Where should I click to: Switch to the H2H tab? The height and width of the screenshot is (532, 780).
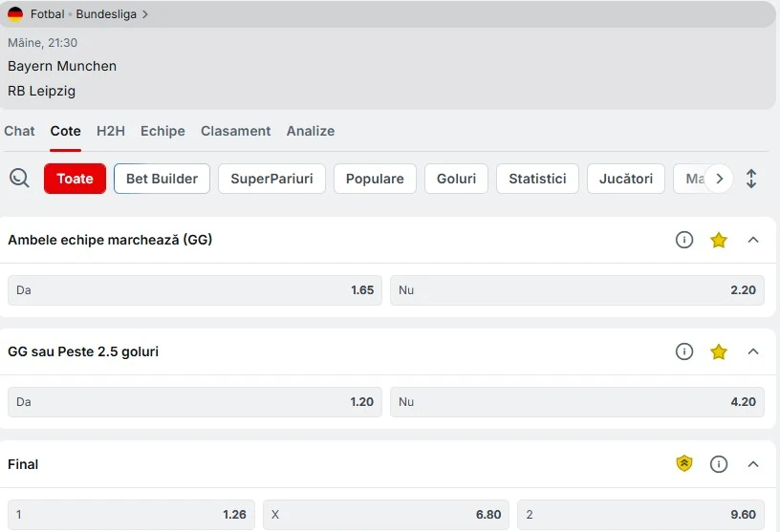coord(111,131)
